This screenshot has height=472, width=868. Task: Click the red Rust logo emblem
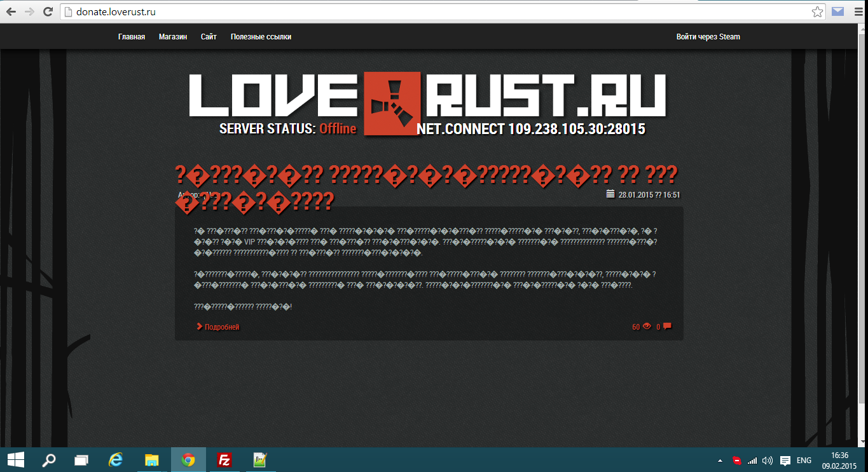point(392,104)
